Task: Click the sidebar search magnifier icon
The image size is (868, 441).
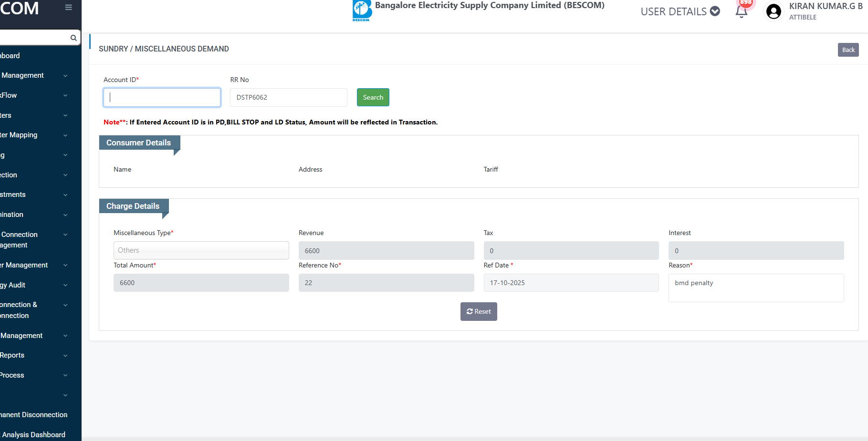Action: tap(73, 38)
